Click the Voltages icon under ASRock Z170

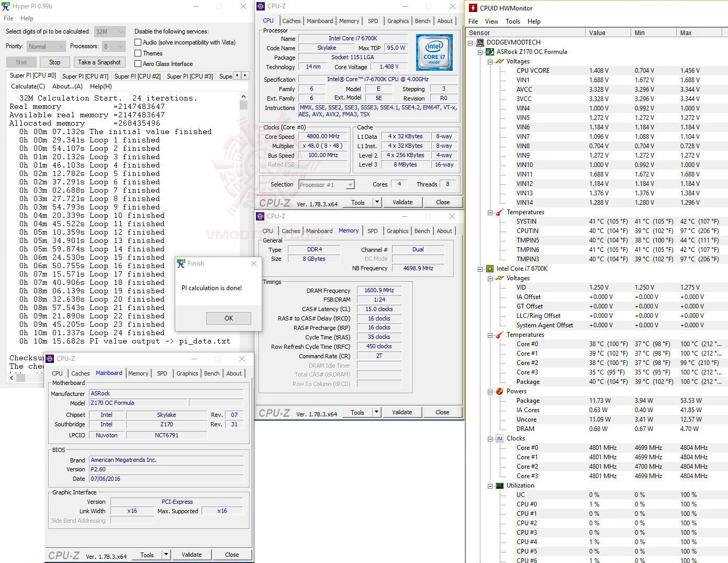click(x=500, y=61)
